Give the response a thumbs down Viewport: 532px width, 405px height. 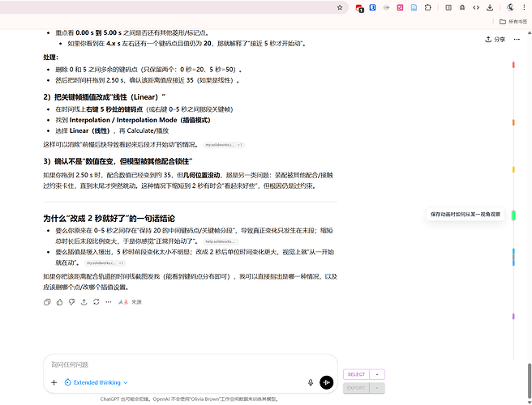coord(71,302)
